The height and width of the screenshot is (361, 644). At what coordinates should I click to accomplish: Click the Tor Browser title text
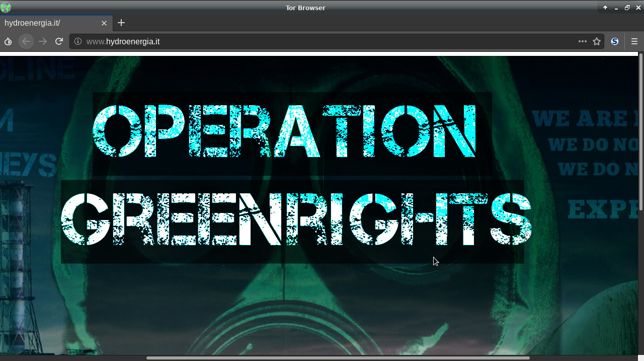pos(305,8)
